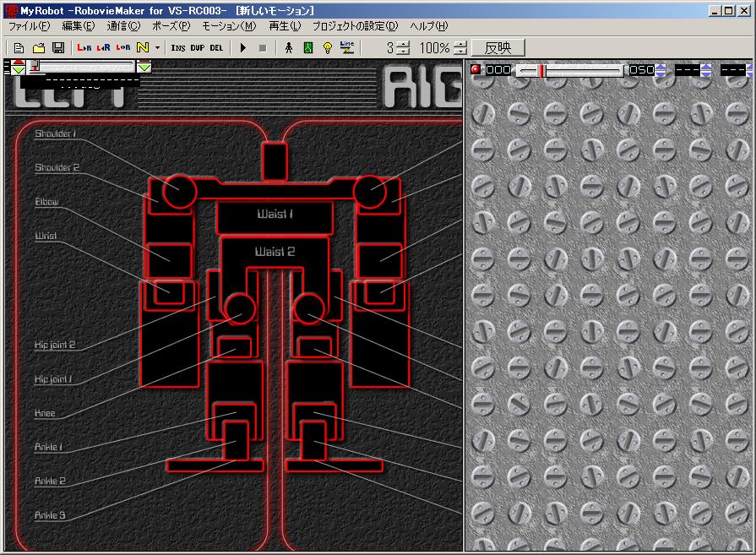Viewport: 756px width, 555px height.
Task: Click the green circuit board icon
Action: point(308,48)
